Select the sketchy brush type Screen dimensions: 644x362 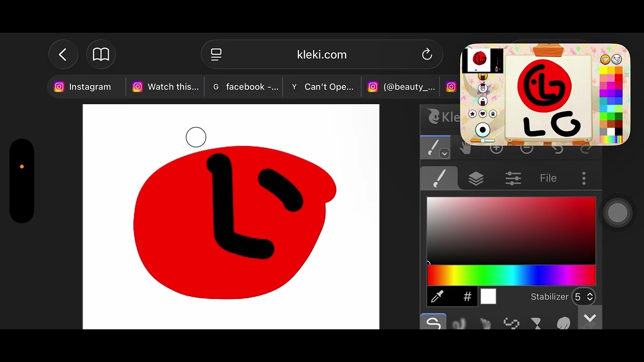(485, 324)
